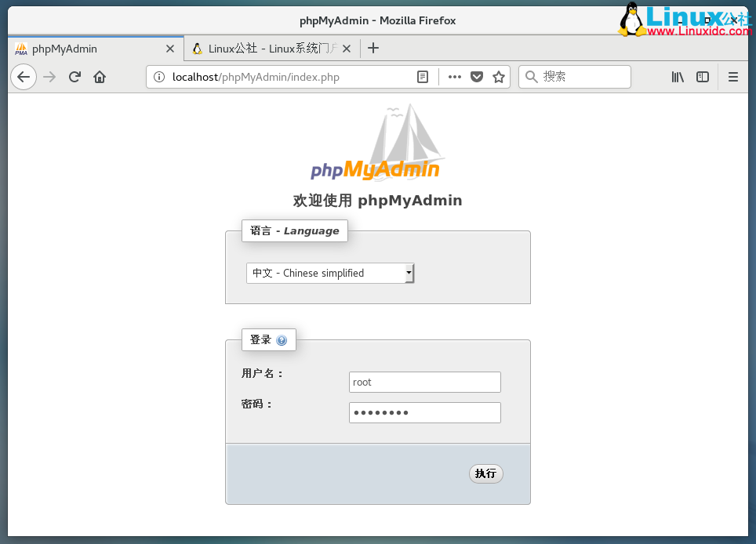Bookmark the page using the star icon
The width and height of the screenshot is (756, 544).
coord(499,77)
